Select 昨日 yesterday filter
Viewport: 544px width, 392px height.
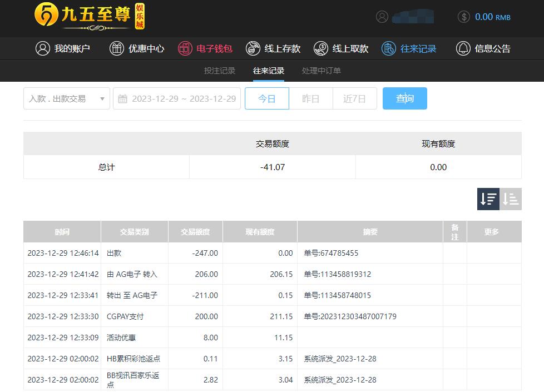tap(311, 98)
